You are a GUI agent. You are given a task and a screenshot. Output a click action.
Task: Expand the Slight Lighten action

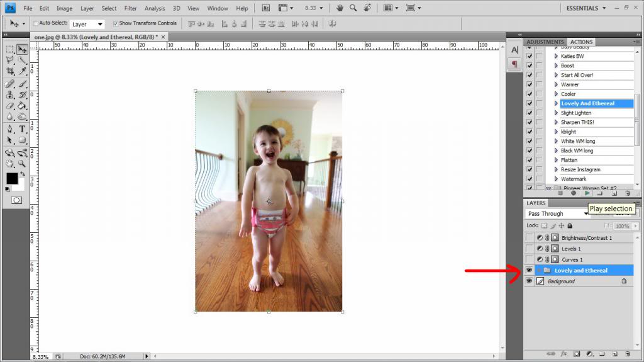(x=556, y=113)
